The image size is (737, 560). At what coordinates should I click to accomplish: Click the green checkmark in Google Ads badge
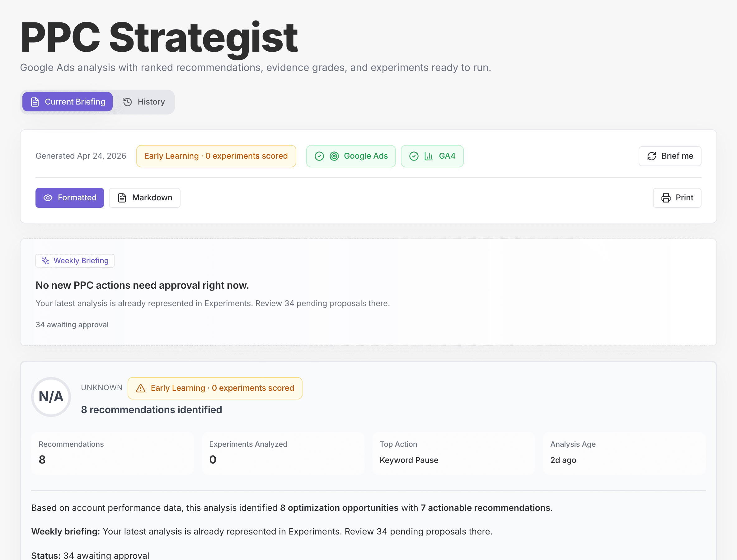[x=319, y=156]
